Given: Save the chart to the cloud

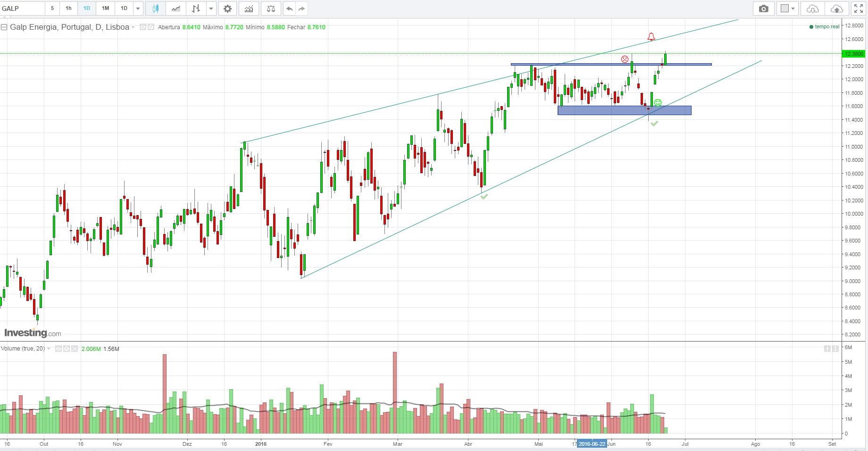Looking at the screenshot, I should (x=836, y=8).
